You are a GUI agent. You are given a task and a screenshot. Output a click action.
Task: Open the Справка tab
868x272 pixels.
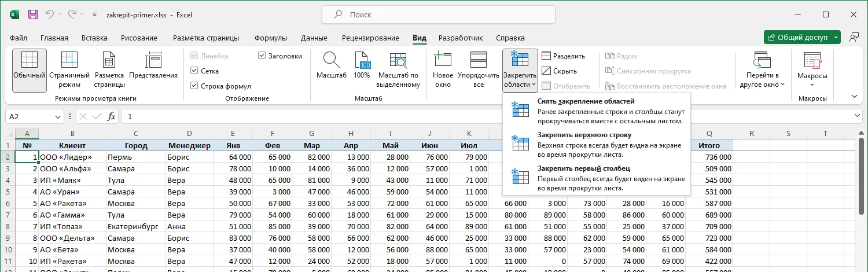click(x=510, y=38)
